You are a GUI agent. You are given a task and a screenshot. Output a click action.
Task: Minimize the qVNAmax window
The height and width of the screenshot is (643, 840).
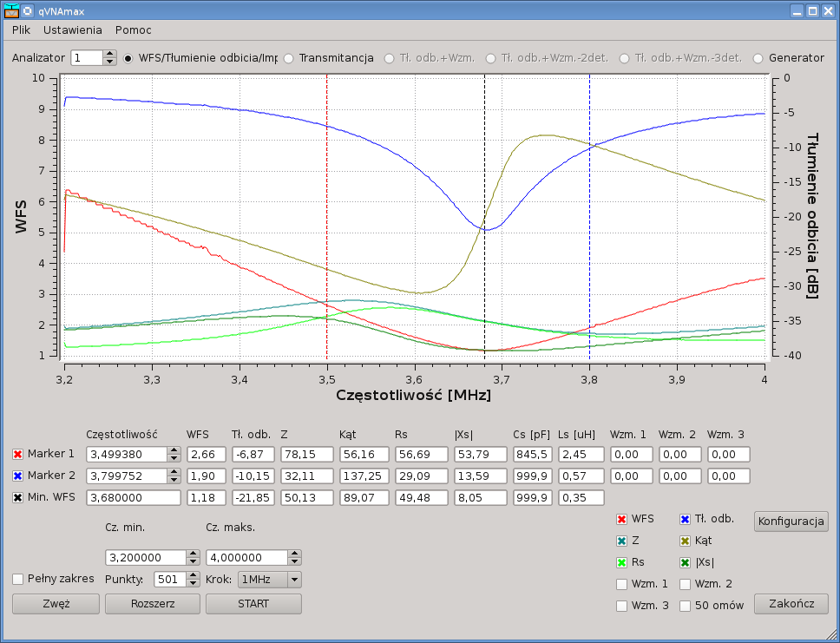(797, 10)
